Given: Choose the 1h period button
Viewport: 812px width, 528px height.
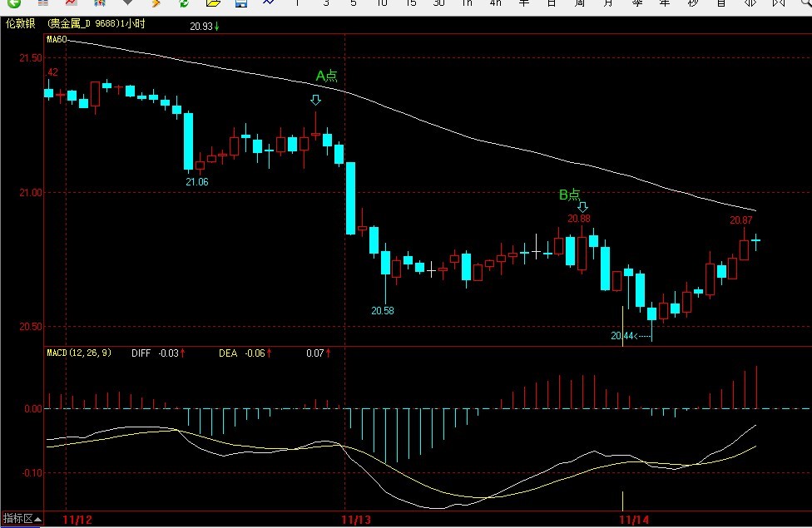Looking at the screenshot, I should tap(467, 3).
